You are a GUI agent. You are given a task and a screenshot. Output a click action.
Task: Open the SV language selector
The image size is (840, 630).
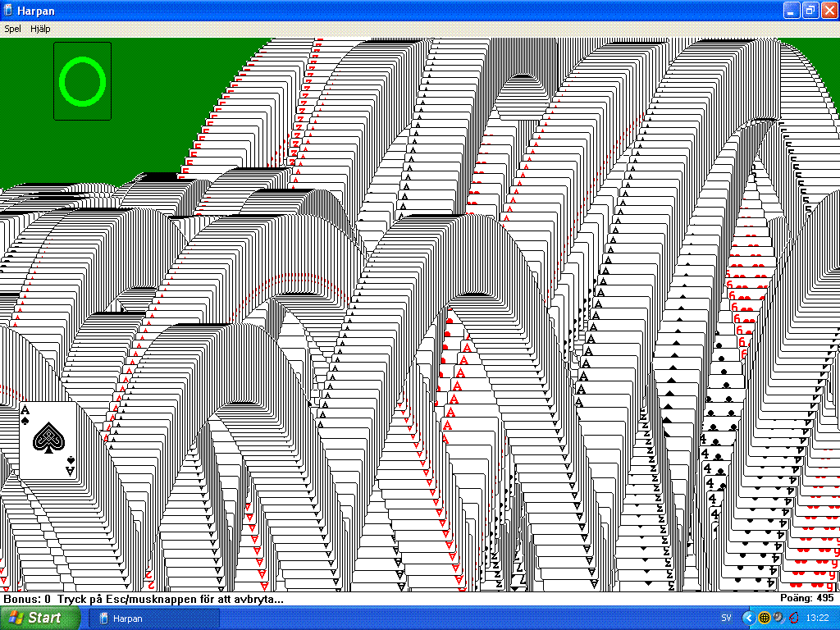[x=726, y=618]
